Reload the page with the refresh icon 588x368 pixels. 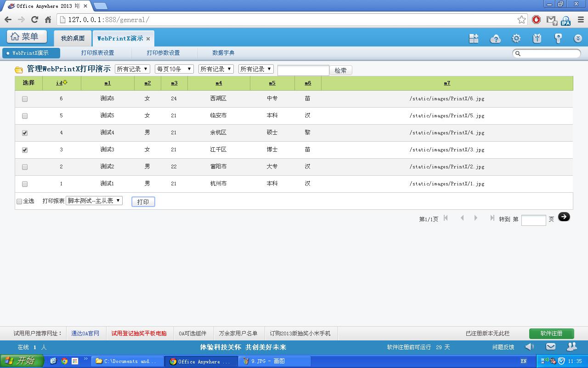34,19
